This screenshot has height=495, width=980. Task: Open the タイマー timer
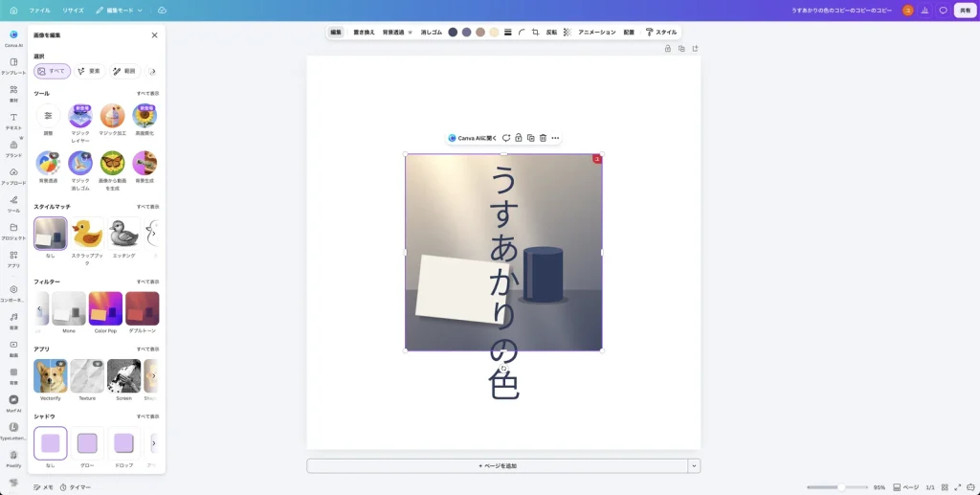tap(76, 487)
